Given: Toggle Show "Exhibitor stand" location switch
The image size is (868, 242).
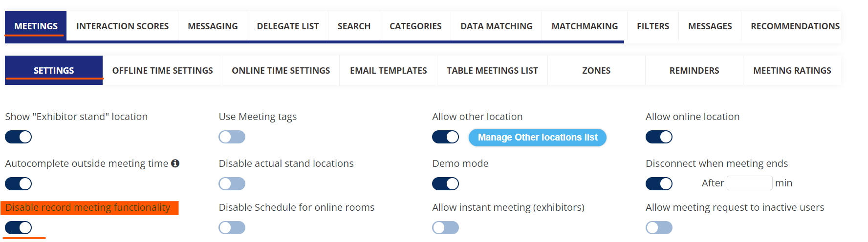Looking at the screenshot, I should tap(19, 137).
